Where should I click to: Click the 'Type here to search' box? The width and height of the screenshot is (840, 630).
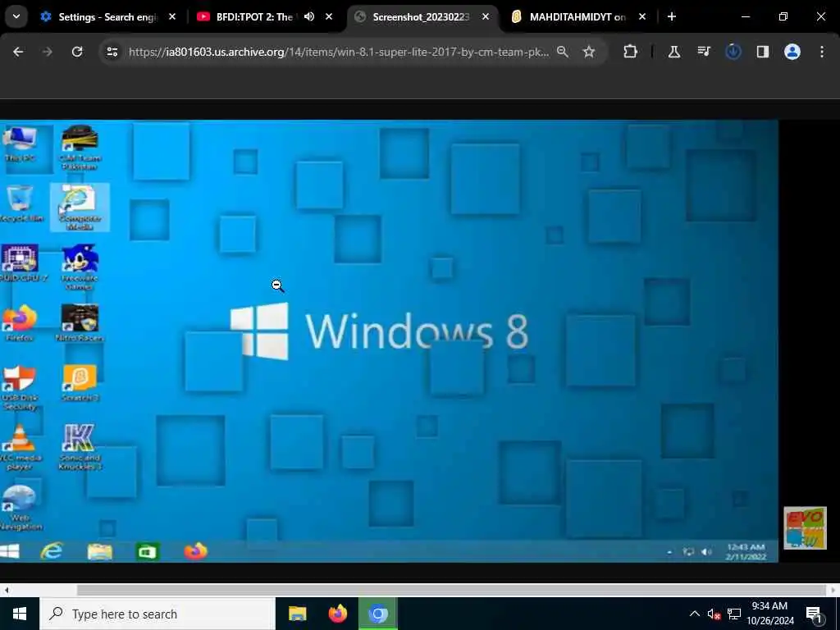pos(157,614)
